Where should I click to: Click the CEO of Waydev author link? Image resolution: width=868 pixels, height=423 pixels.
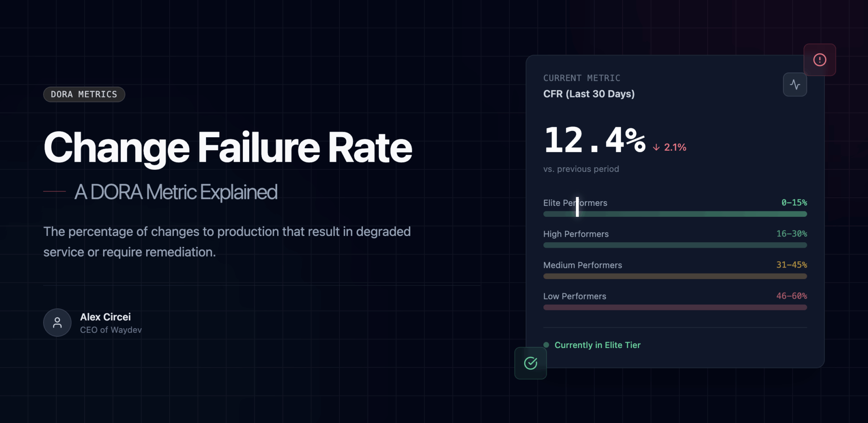click(111, 329)
